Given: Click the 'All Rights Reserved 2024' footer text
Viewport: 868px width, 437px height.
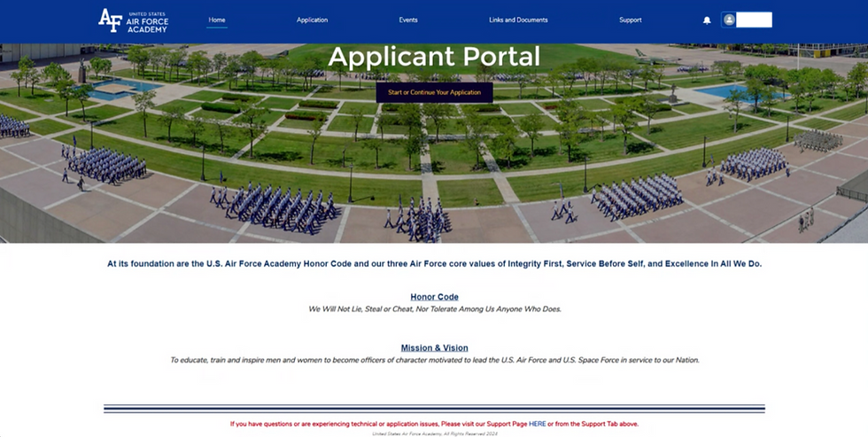Looking at the screenshot, I should 435,433.
